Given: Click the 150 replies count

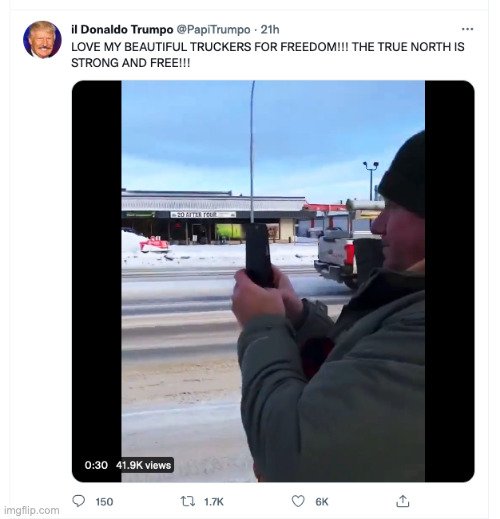Looking at the screenshot, I should point(104,502).
